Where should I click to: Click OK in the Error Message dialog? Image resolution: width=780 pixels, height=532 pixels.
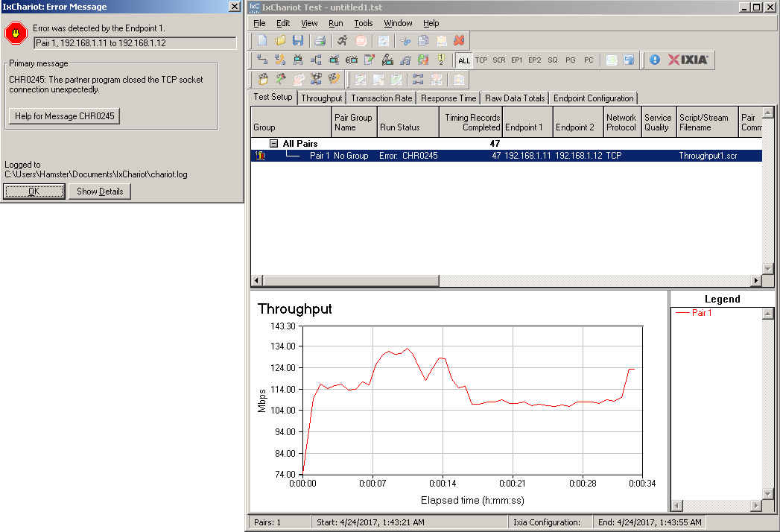pos(34,191)
